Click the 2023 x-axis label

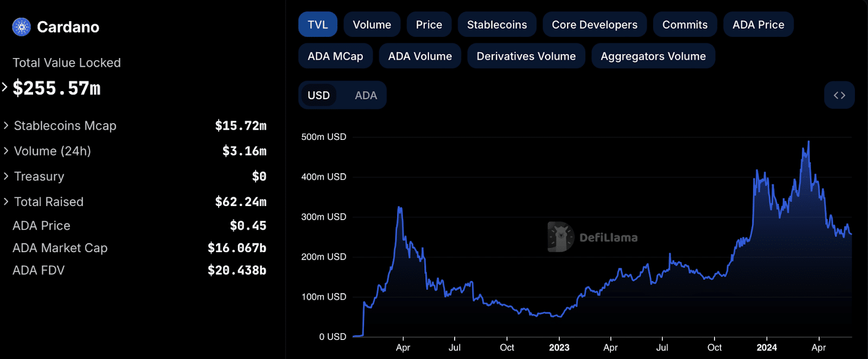point(559,348)
